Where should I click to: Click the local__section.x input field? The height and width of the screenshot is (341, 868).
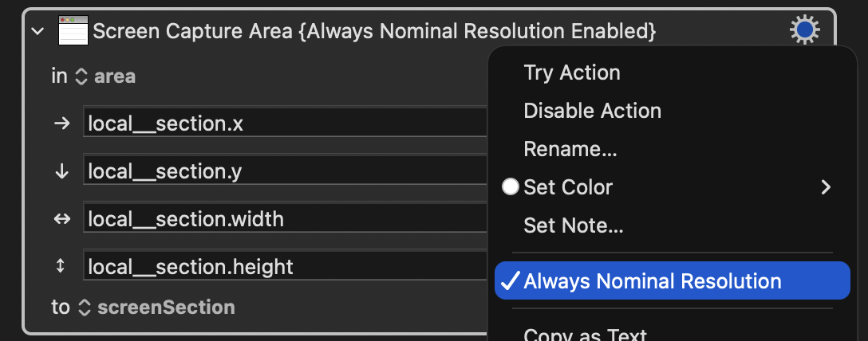[x=285, y=123]
